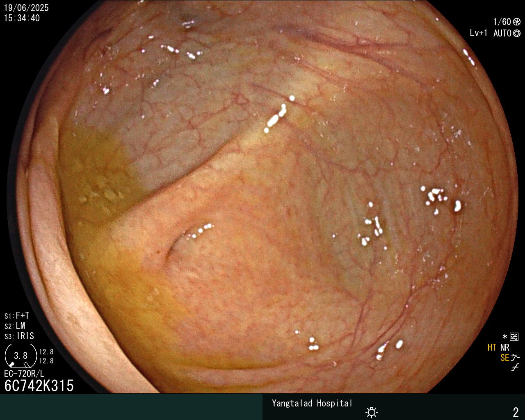Click the auto iris icon next to AUTO
This screenshot has width=525, height=420.
tap(517, 33)
